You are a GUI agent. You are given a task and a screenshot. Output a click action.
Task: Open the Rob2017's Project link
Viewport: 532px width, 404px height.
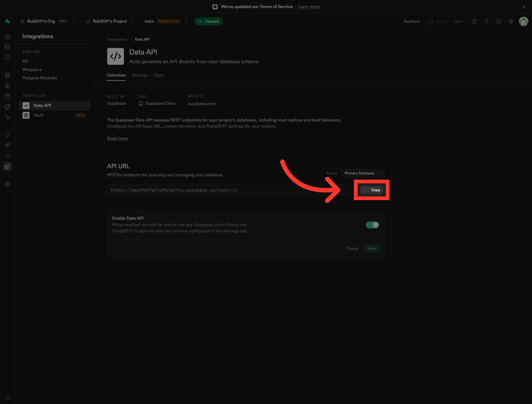click(110, 21)
